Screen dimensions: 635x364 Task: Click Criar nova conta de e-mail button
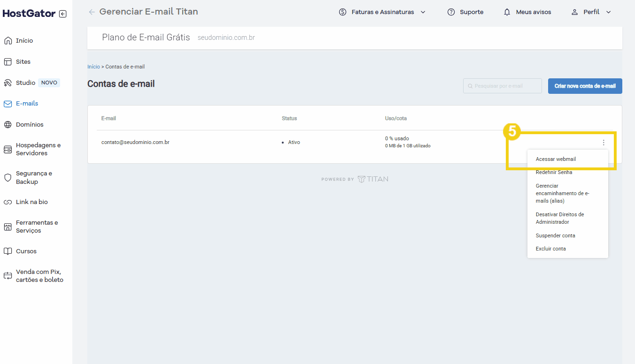[585, 86]
